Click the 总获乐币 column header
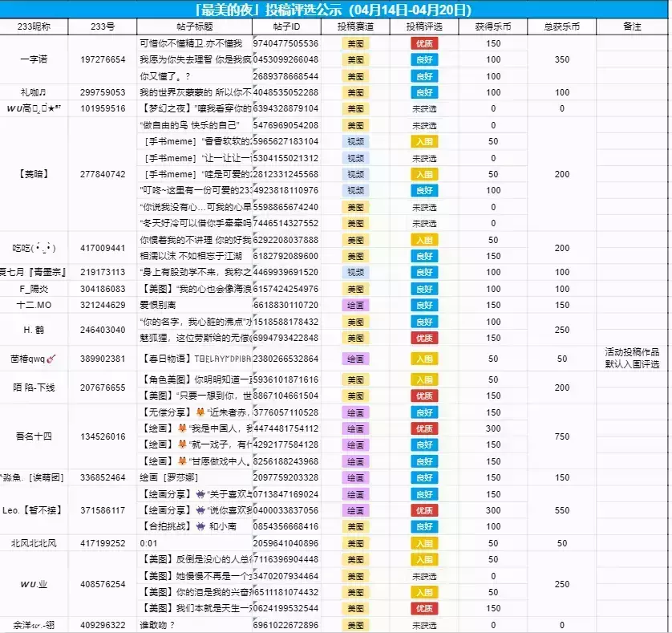This screenshot has height=633, width=672. click(x=561, y=26)
